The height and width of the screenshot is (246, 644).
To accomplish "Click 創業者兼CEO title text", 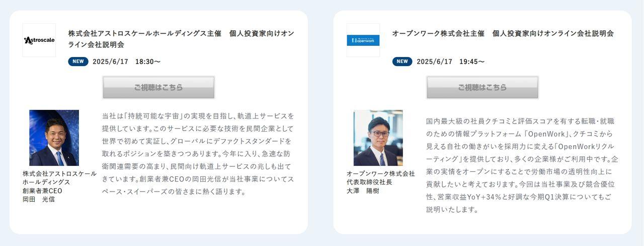I will (x=42, y=191).
